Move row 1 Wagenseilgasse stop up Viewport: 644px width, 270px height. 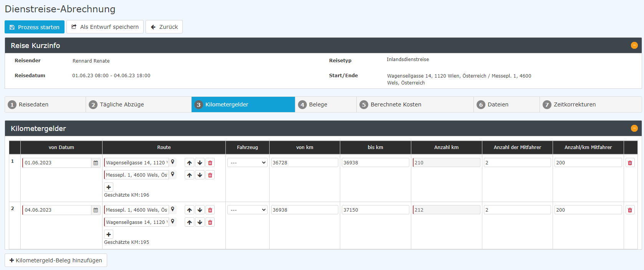click(x=189, y=163)
